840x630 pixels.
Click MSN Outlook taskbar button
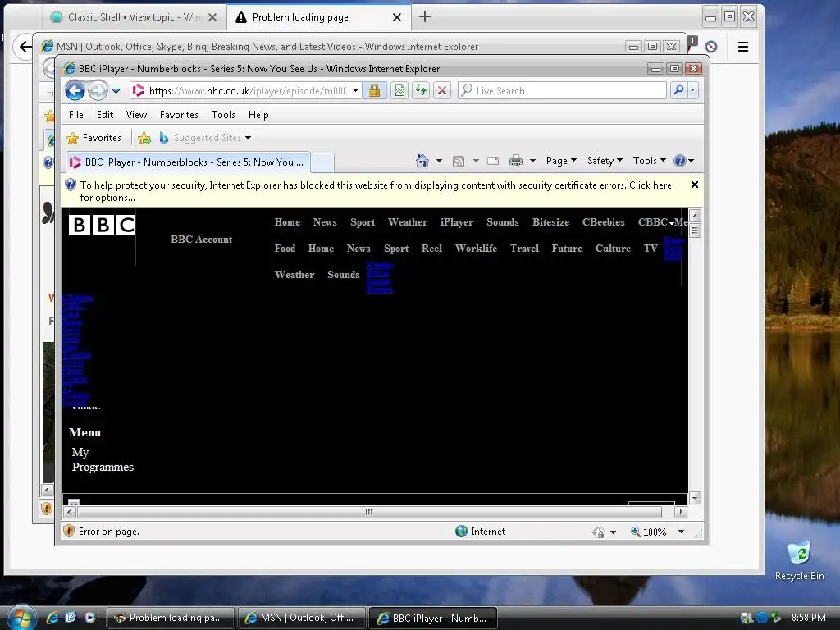click(x=302, y=618)
